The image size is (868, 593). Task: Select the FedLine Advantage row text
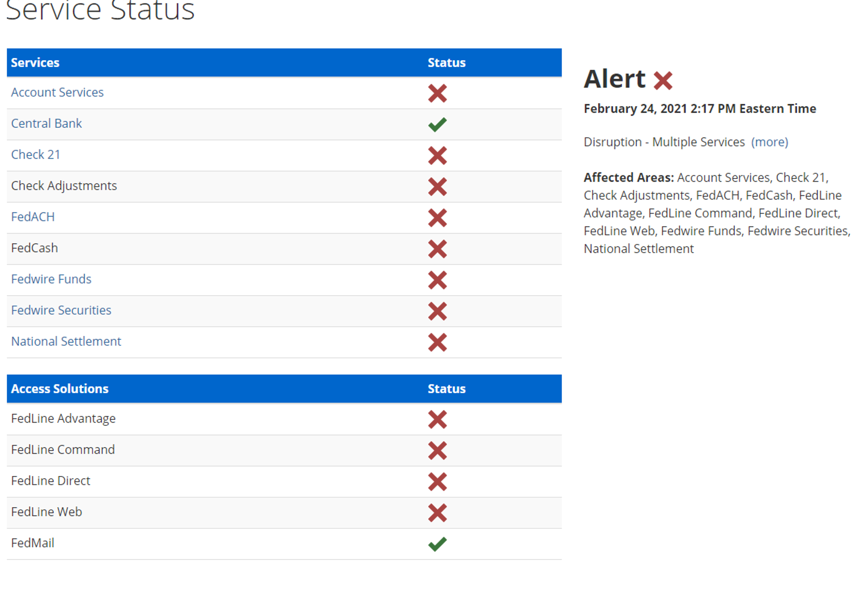[x=63, y=419]
